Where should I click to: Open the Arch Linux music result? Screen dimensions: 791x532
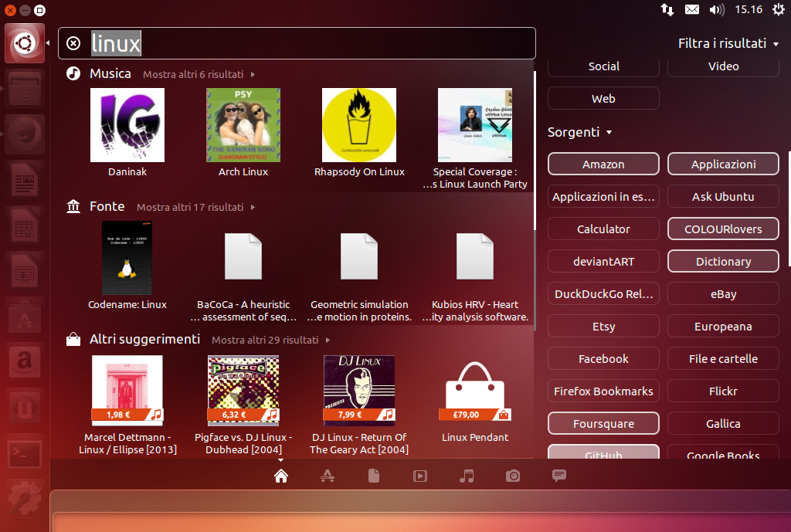[243, 133]
